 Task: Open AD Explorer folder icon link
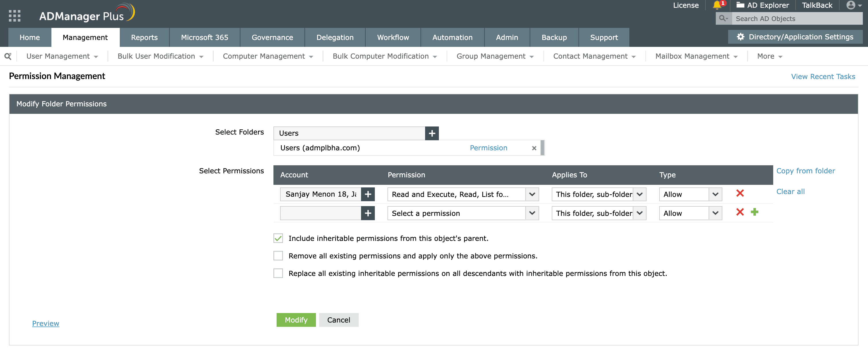pyautogui.click(x=762, y=5)
